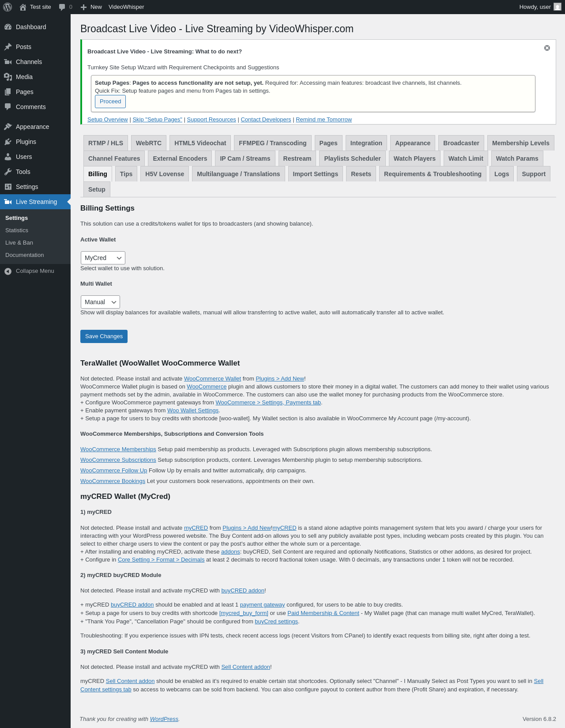Image resolution: width=565 pixels, height=728 pixels.
Task: Click Core Setting > Format > Decimals link
Action: tap(161, 560)
